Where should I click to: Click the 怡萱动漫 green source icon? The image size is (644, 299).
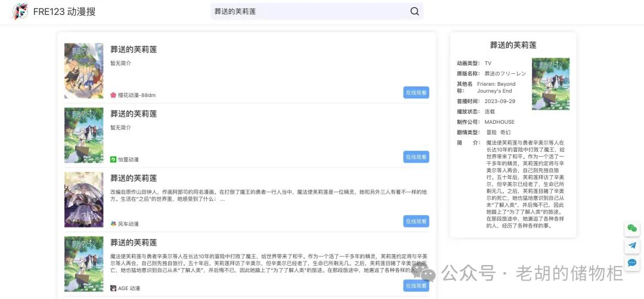113,160
